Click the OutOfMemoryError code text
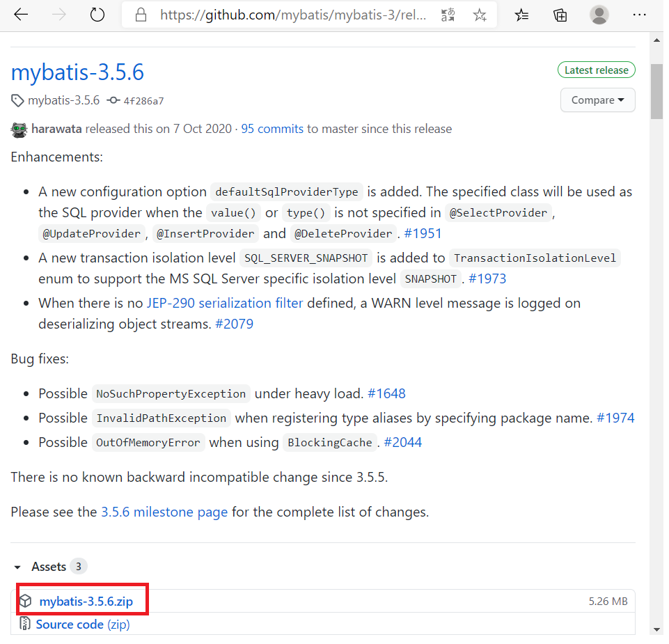This screenshot has height=644, width=669. 148,443
